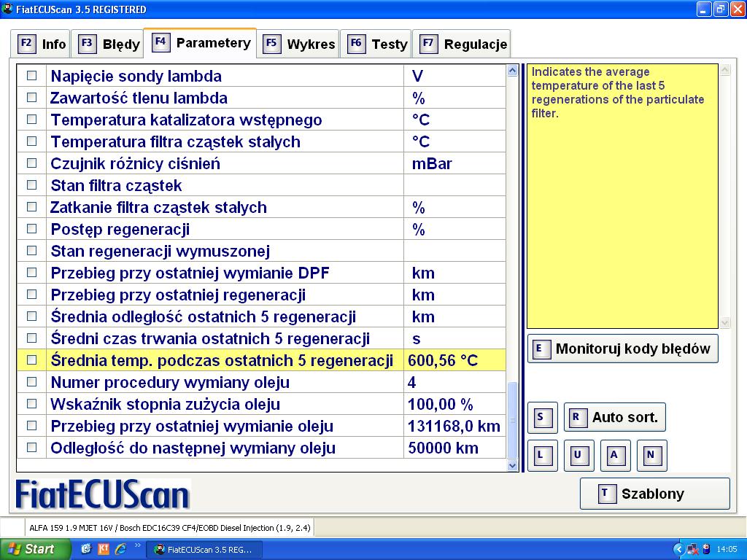Select the 131168,0 km value
This screenshot has height=560, width=747.
454,426
